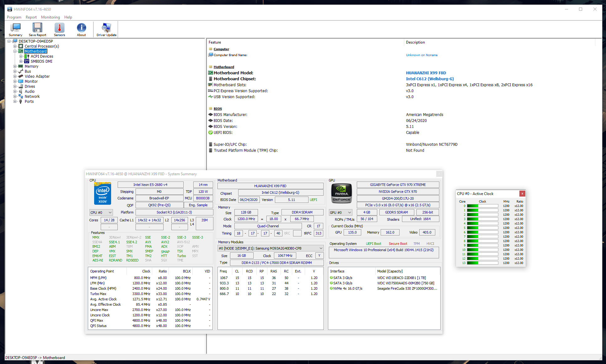
Task: Click the Turbo Max row in Operating Point table
Action: pos(150,294)
